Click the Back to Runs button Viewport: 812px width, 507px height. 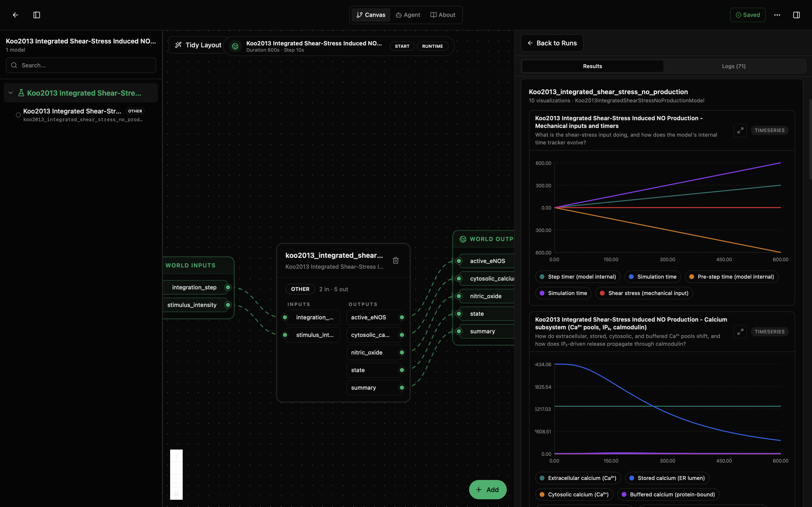point(552,43)
